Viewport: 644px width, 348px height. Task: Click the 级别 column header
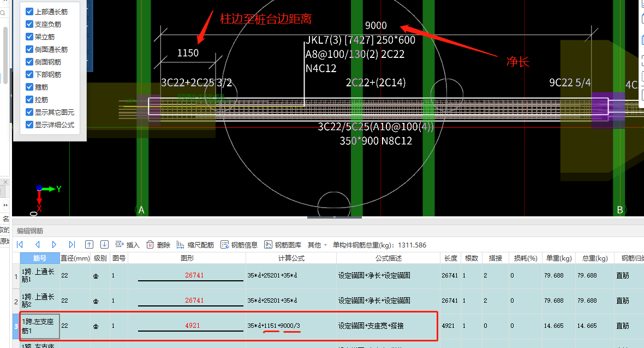pos(100,258)
